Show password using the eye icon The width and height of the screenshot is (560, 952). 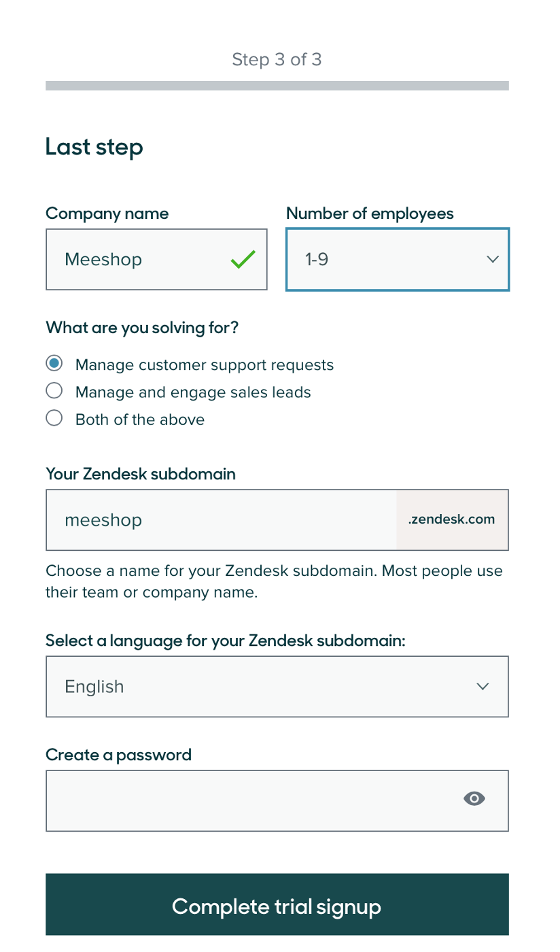[x=474, y=799]
